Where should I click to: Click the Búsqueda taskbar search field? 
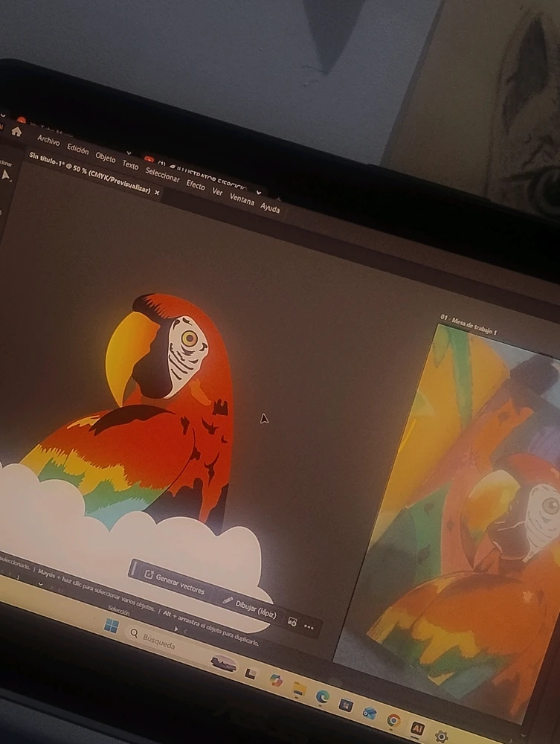[158, 642]
